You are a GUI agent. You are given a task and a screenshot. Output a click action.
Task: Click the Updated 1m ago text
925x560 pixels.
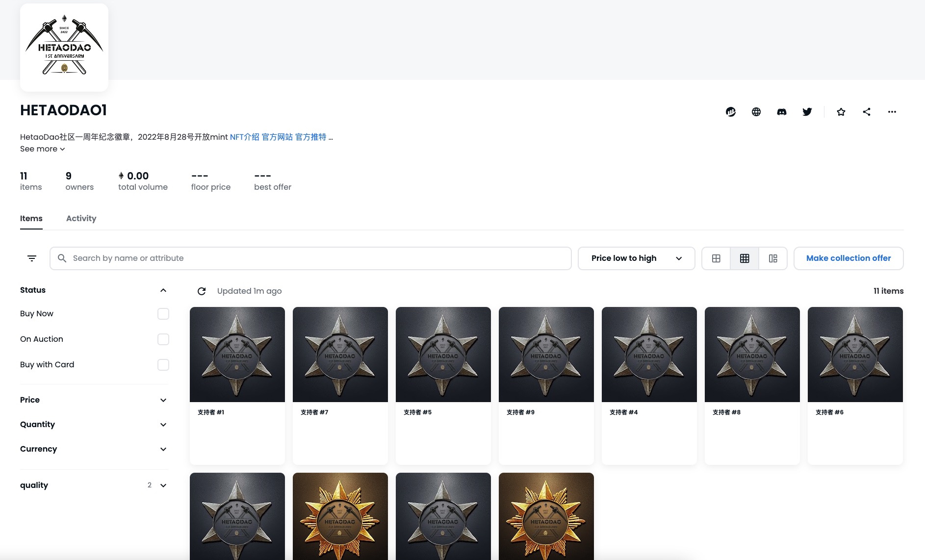click(249, 291)
